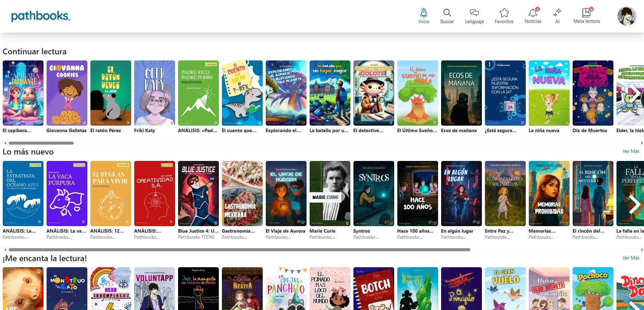Open the Giovanna Cookies book cover

click(x=67, y=93)
